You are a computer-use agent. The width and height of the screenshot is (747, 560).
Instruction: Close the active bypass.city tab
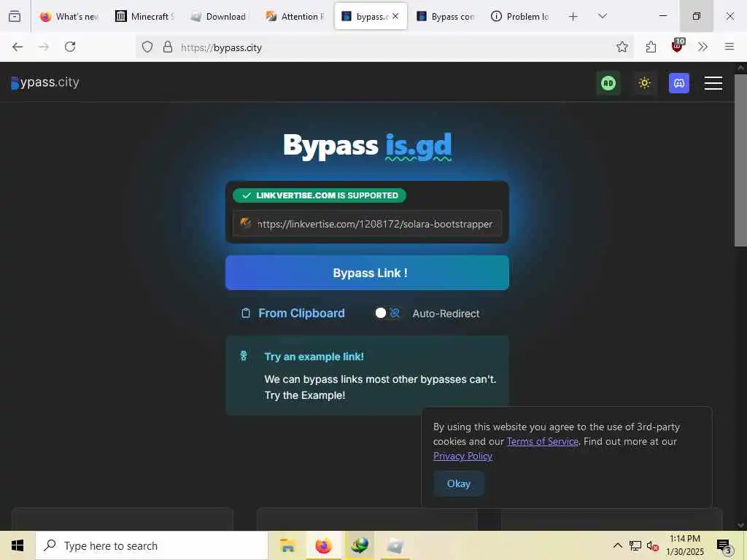(x=395, y=16)
